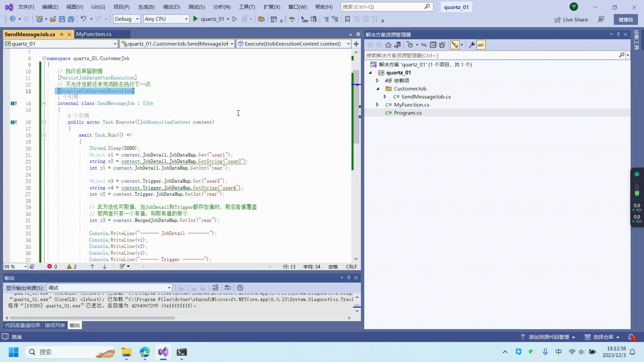644x362 pixels.
Task: Select SendMessageJob.cs in Solution Explorer
Action: [426, 97]
